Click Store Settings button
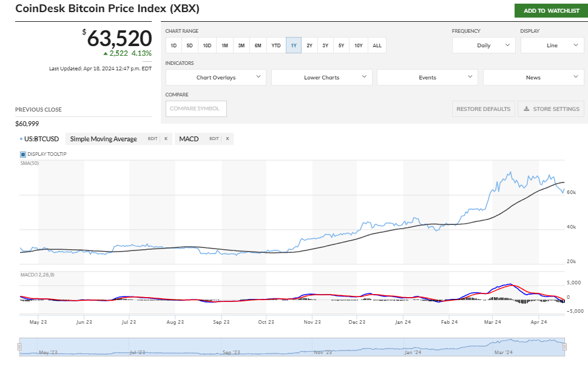Screen dimensions: 588x365 (551, 109)
